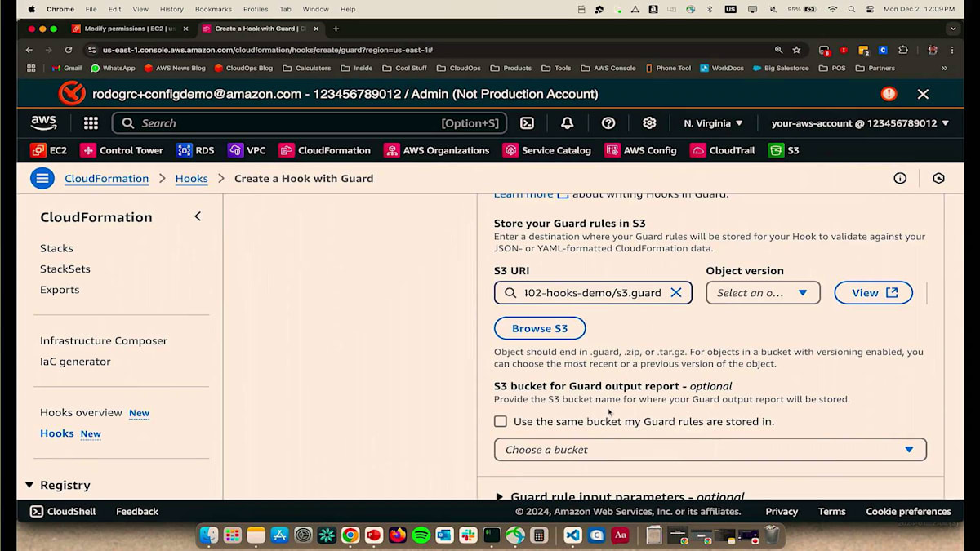The image size is (980, 551).
Task: Go to the RDS service shortcut
Action: pyautogui.click(x=195, y=150)
